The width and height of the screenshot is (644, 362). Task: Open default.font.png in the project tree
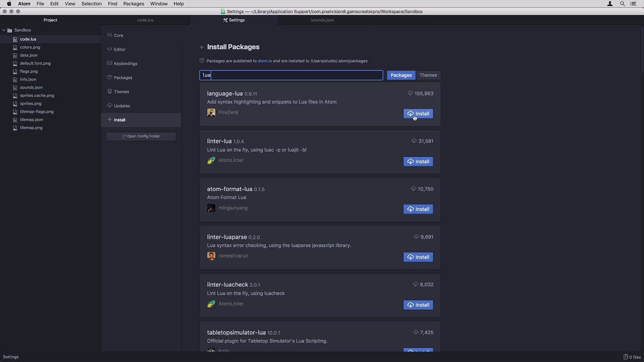pyautogui.click(x=35, y=63)
